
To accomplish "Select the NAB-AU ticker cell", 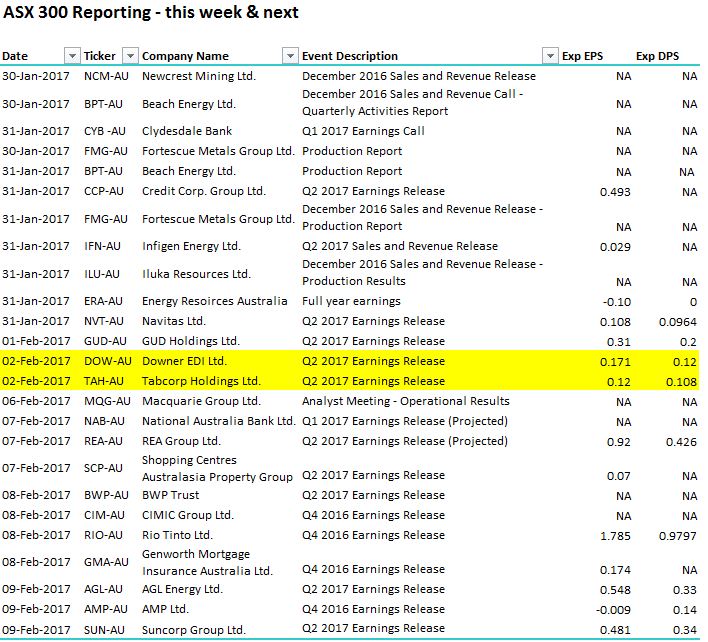I will (104, 421).
